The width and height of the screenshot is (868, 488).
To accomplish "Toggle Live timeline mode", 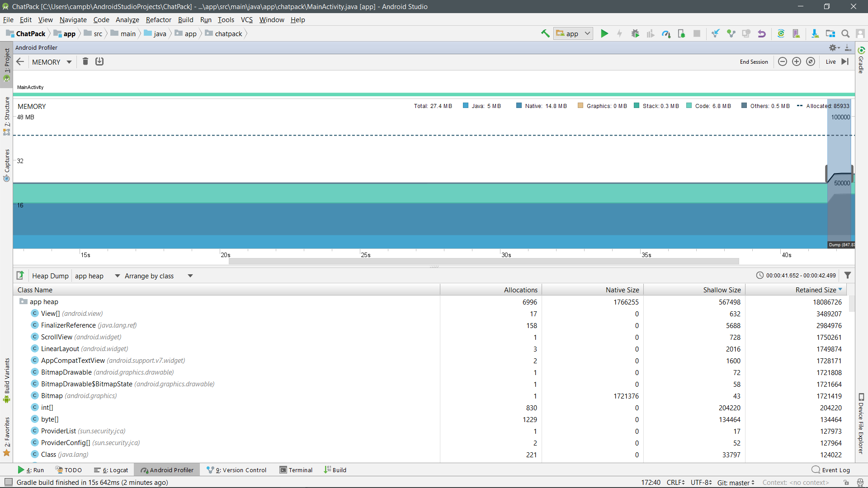I will [x=831, y=61].
